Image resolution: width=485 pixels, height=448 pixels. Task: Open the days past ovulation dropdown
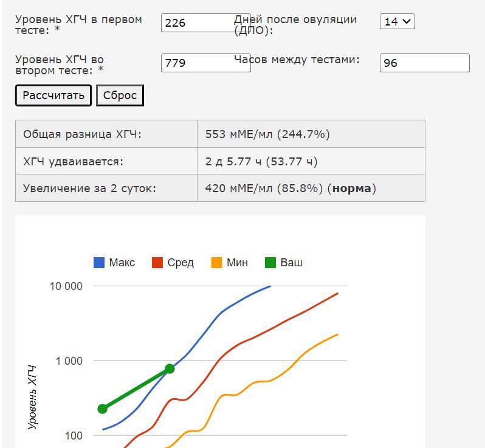397,21
